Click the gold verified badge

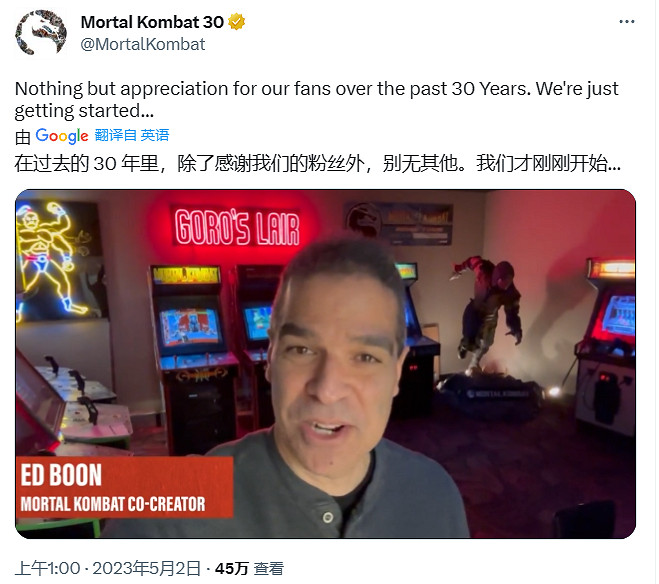pyautogui.click(x=237, y=22)
